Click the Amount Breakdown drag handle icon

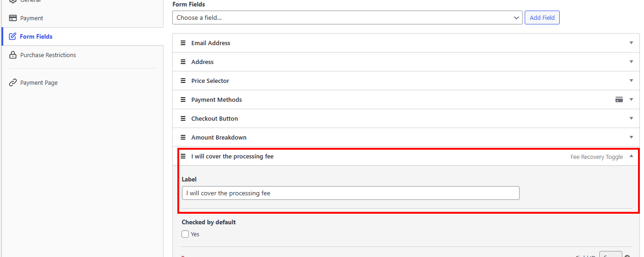point(183,137)
